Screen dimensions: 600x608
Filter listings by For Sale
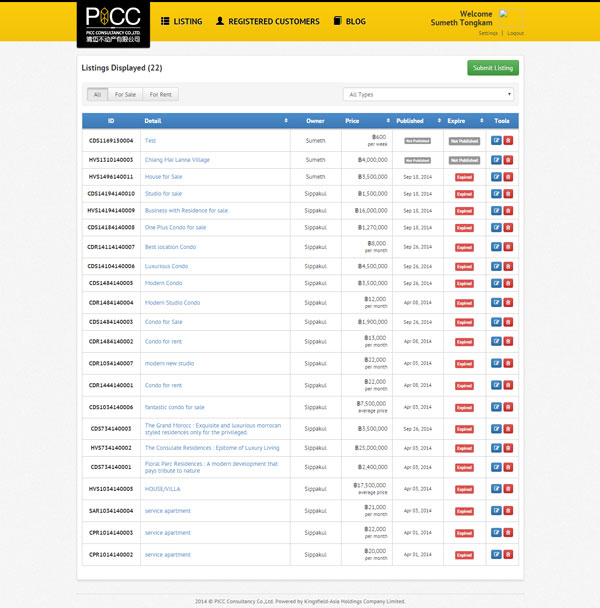click(x=125, y=94)
